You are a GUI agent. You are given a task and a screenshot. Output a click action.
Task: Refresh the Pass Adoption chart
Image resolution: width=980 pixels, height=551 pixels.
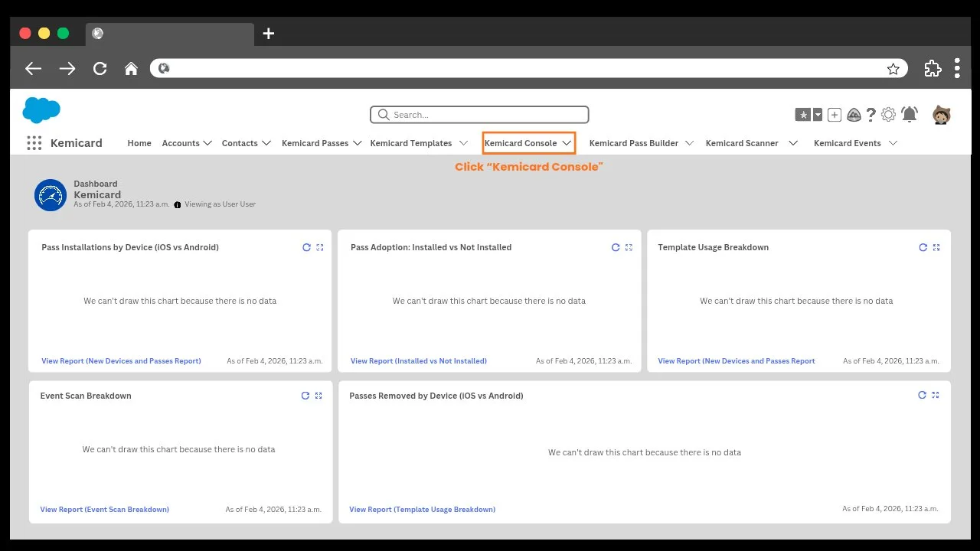pyautogui.click(x=616, y=247)
